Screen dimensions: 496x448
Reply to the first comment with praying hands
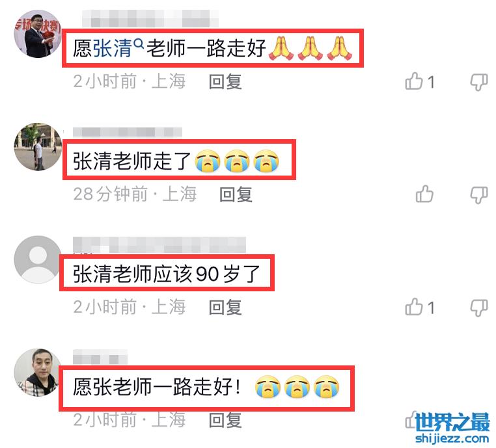tap(225, 82)
